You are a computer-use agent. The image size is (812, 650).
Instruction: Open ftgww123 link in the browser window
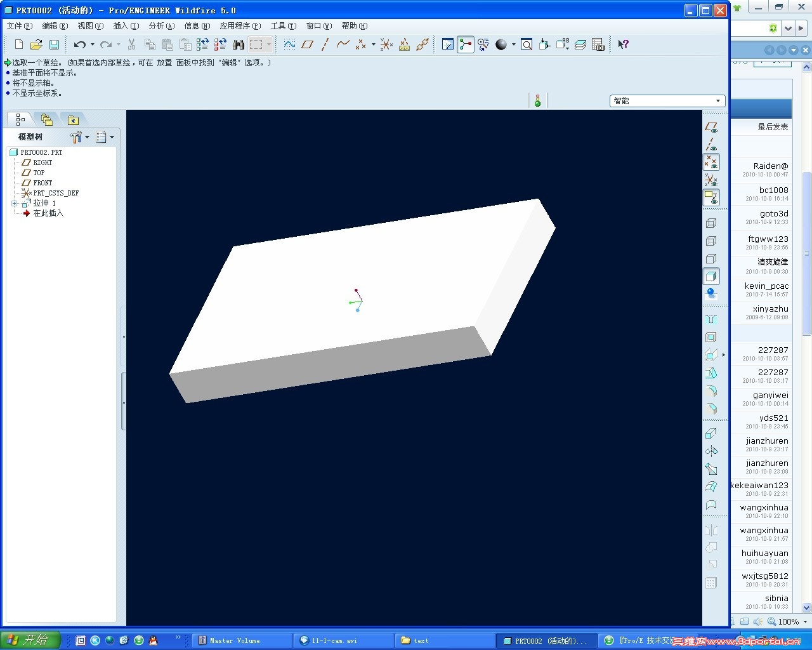[768, 239]
